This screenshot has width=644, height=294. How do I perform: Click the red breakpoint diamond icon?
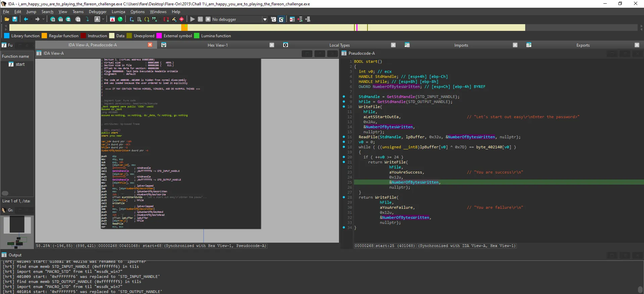[182, 19]
